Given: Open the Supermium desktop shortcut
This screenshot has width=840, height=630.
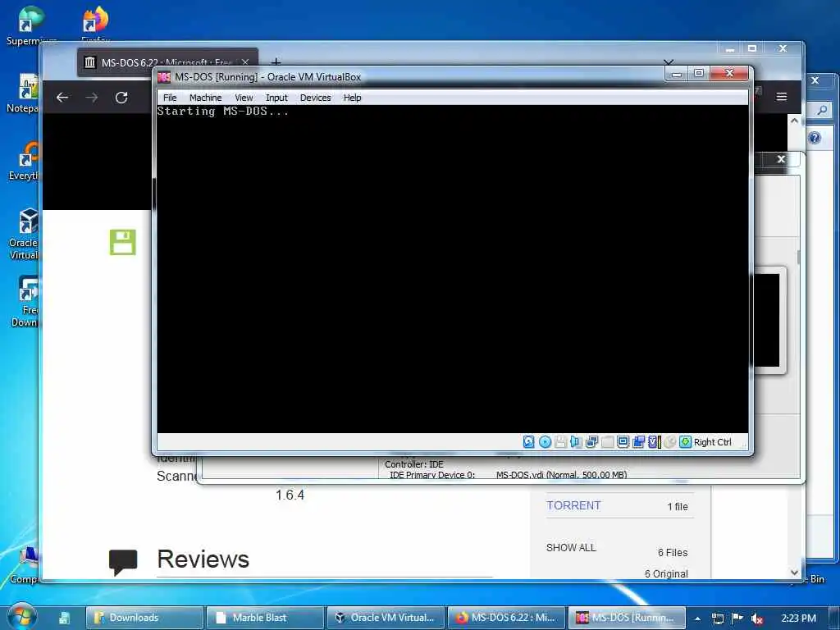Looking at the screenshot, I should pyautogui.click(x=30, y=25).
